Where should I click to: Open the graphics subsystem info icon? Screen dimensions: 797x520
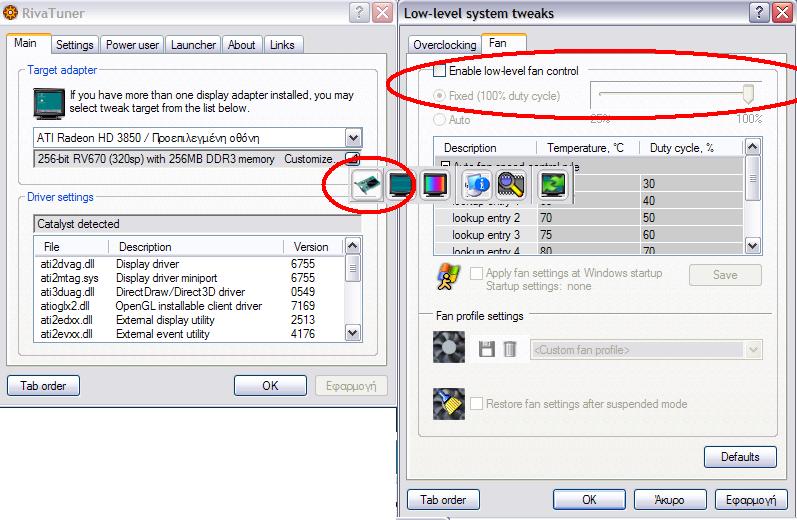477,185
